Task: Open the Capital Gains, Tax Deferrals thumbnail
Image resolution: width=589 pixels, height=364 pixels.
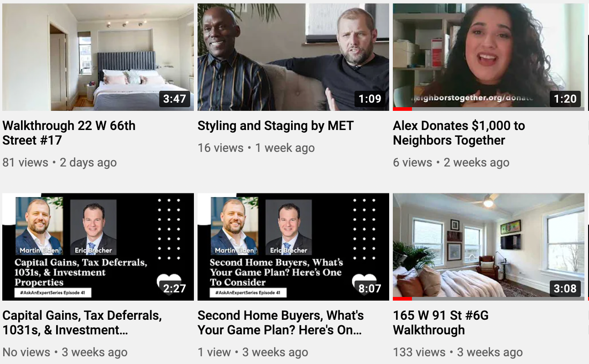Action: click(x=98, y=247)
